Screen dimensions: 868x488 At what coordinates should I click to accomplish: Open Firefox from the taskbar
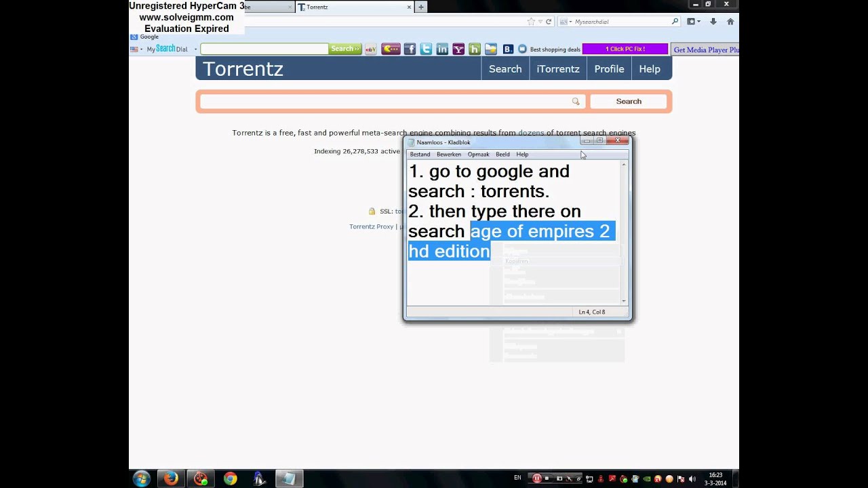(171, 479)
